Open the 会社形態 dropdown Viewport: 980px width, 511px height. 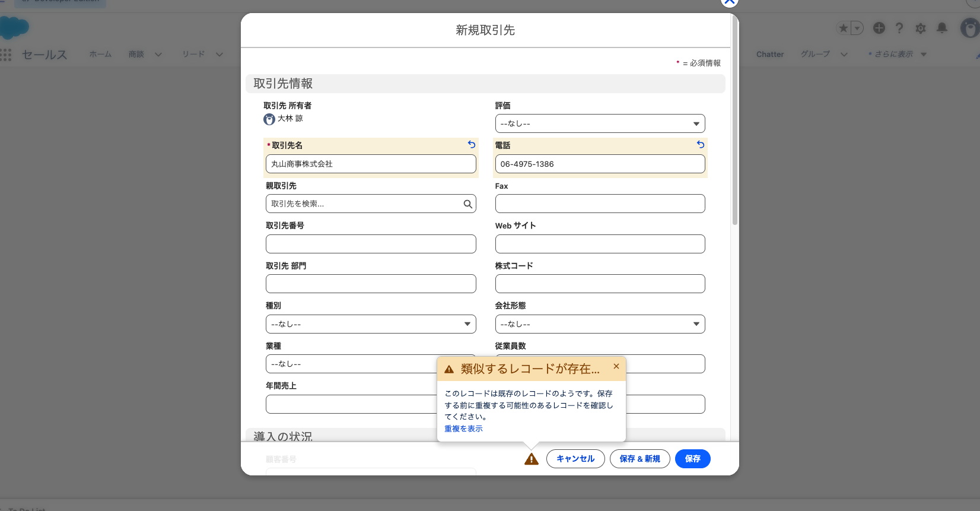coord(600,324)
